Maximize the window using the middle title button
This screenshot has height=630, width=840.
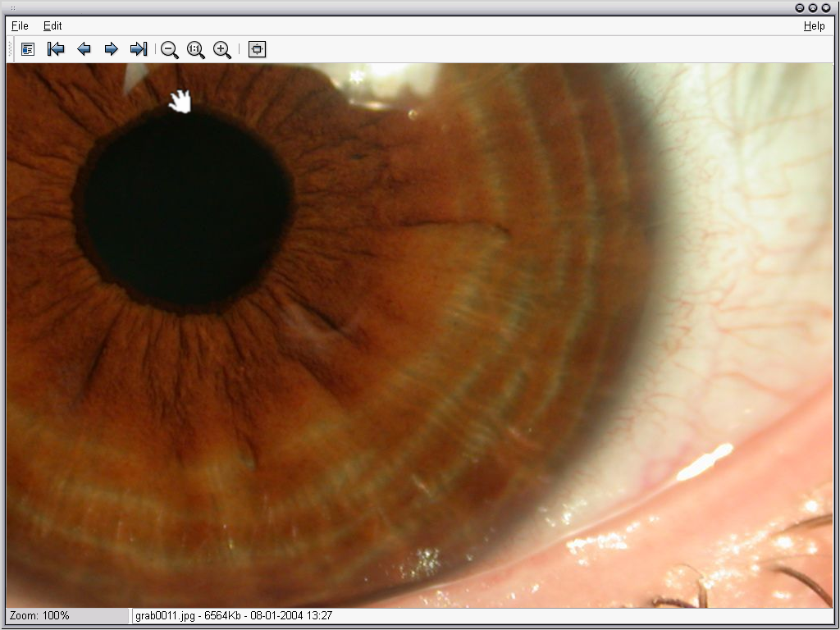click(x=813, y=7)
